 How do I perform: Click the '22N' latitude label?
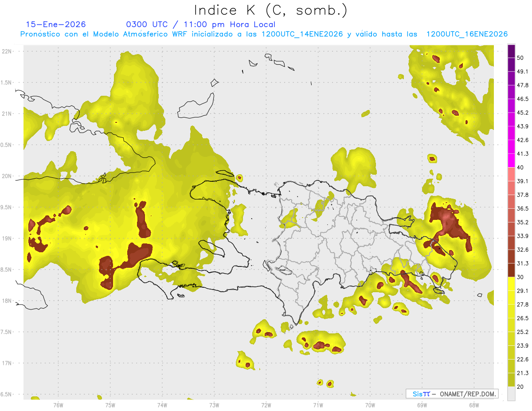coord(7,51)
